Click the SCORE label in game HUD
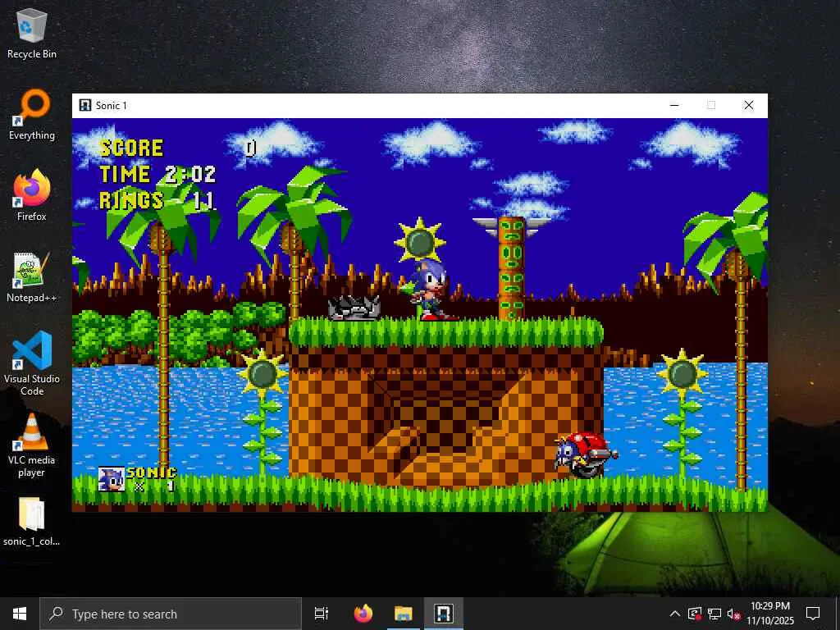The height and width of the screenshot is (630, 840). coord(131,148)
